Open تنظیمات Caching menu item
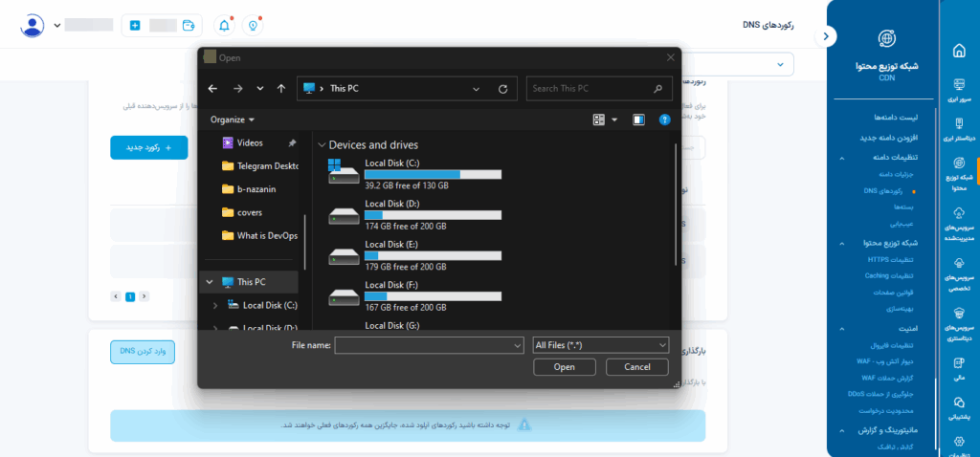This screenshot has width=980, height=457. [x=889, y=275]
